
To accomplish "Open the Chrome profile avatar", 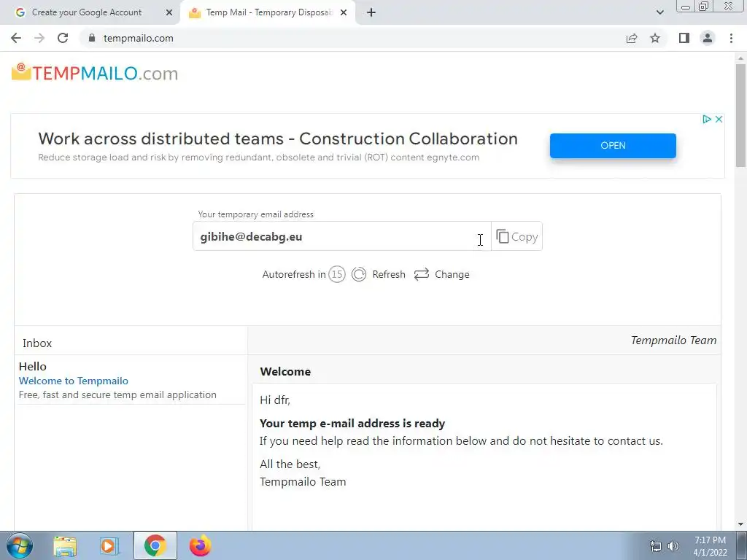I will (x=708, y=38).
